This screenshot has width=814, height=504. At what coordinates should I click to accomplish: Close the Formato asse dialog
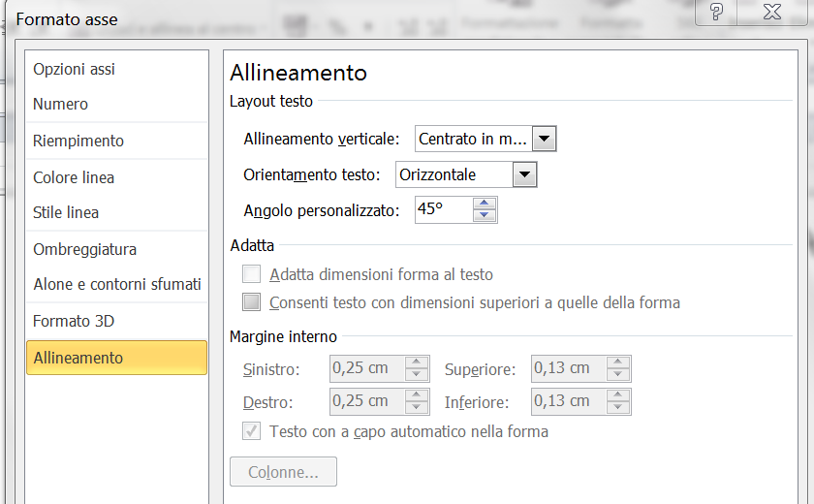click(772, 12)
